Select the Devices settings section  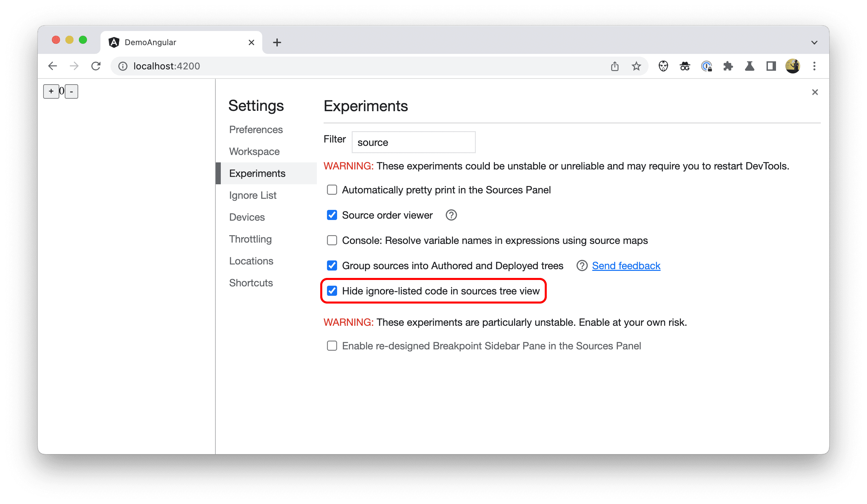coord(245,217)
